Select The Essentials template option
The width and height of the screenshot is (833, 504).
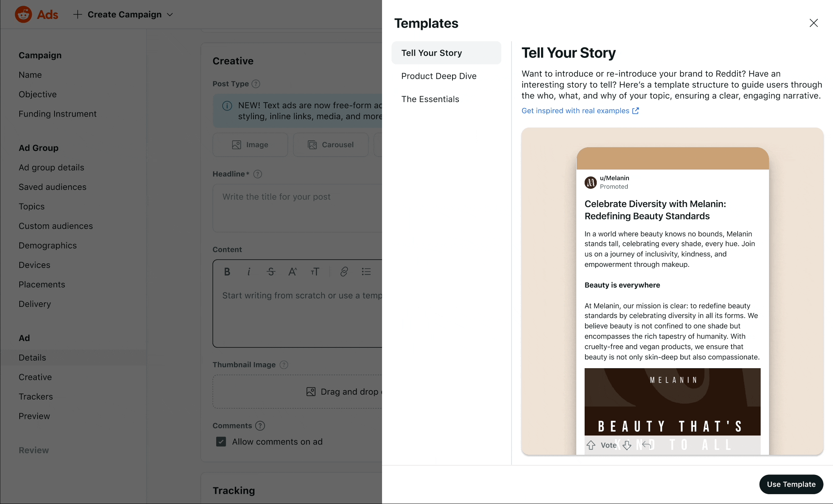(430, 99)
